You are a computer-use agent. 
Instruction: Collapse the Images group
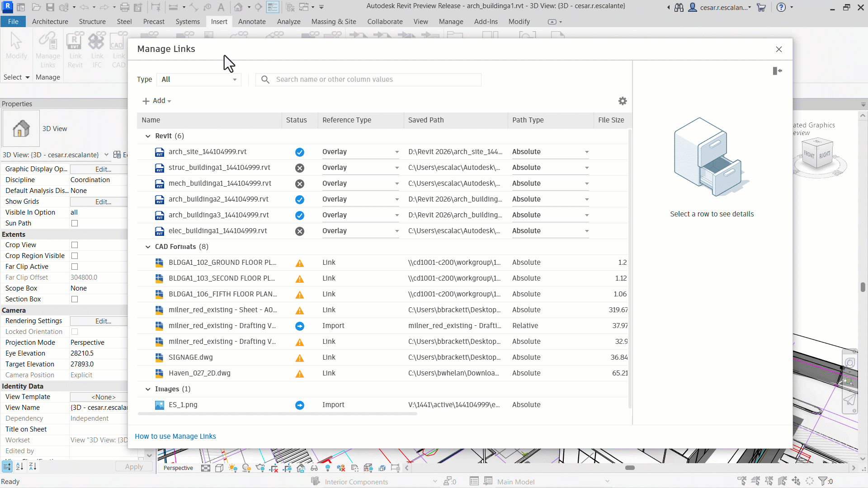click(148, 389)
